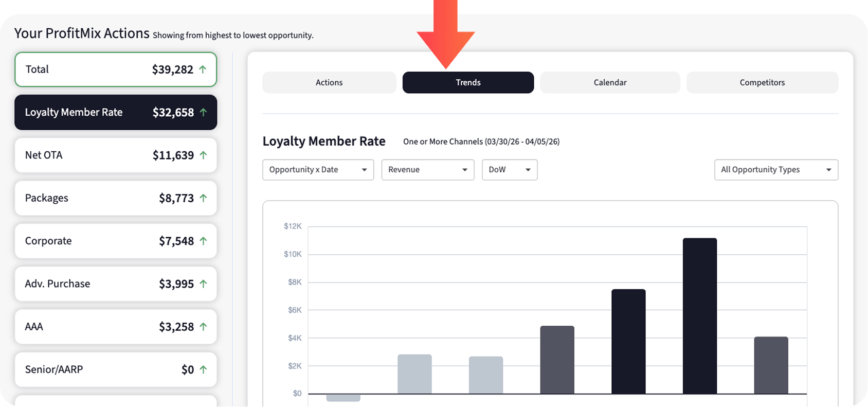868x407 pixels.
Task: Open All Opportunity Types filter dropdown
Action: pos(775,170)
